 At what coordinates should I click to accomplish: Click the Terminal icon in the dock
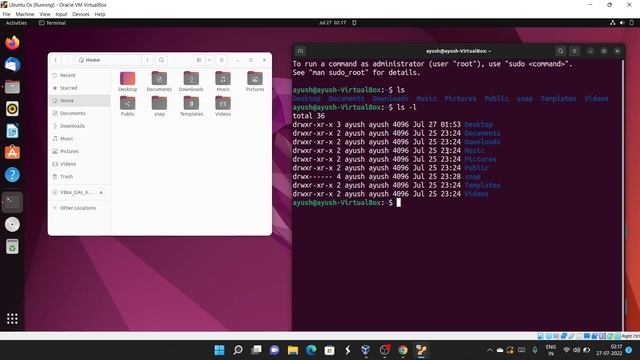click(x=12, y=202)
